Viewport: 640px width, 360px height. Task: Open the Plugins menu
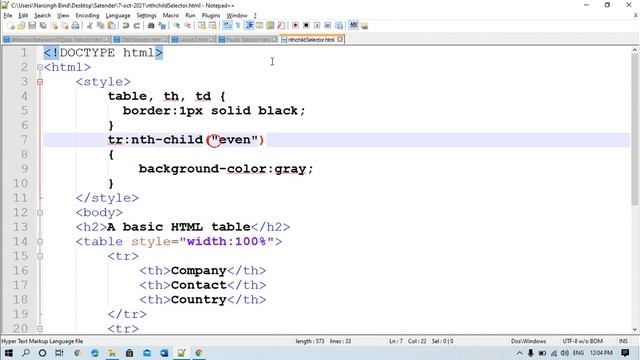coord(211,16)
